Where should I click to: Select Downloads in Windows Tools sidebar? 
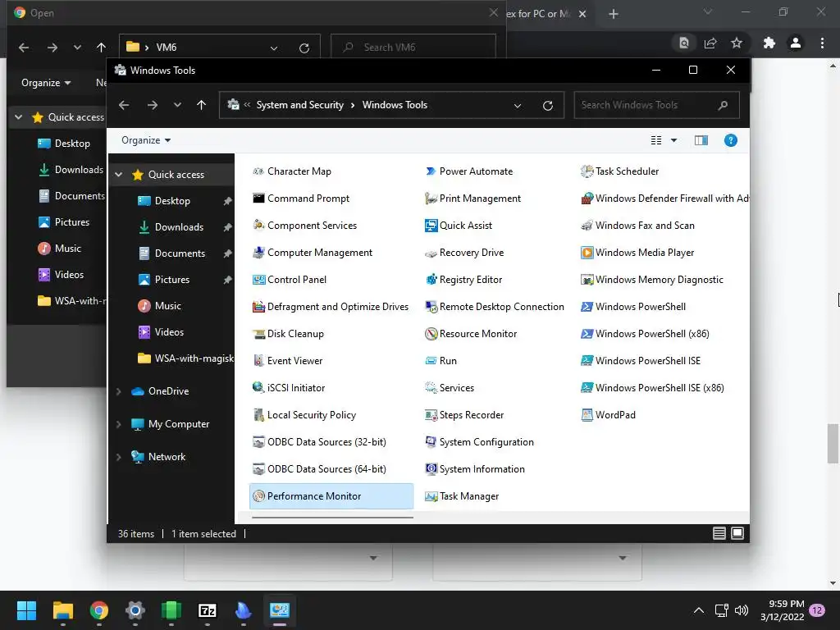(x=179, y=227)
